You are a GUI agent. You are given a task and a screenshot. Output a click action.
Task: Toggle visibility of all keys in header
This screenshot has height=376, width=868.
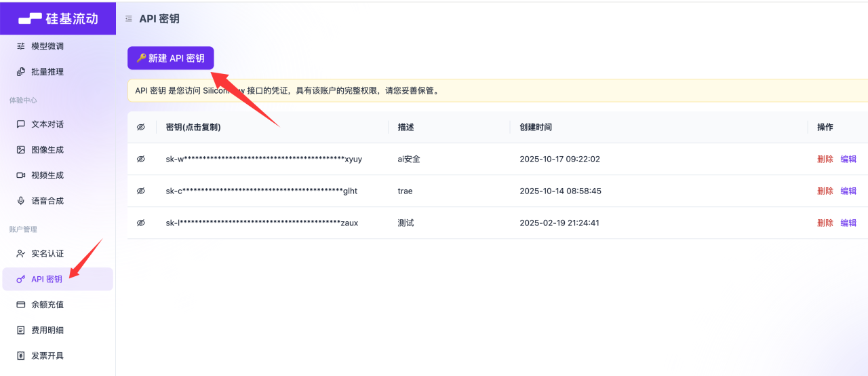pos(141,127)
